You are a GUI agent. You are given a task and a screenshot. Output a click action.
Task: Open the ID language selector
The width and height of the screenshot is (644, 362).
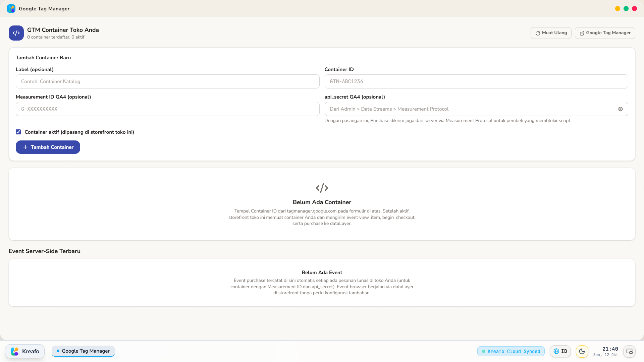coord(560,351)
